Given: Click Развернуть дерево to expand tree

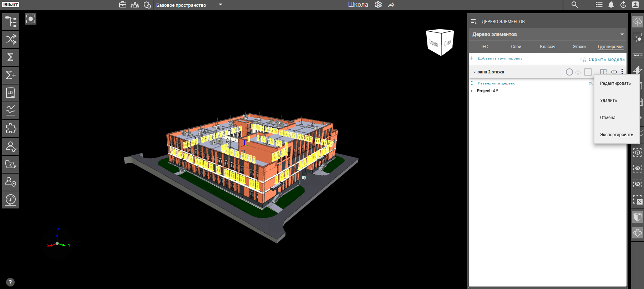Looking at the screenshot, I should coord(496,83).
